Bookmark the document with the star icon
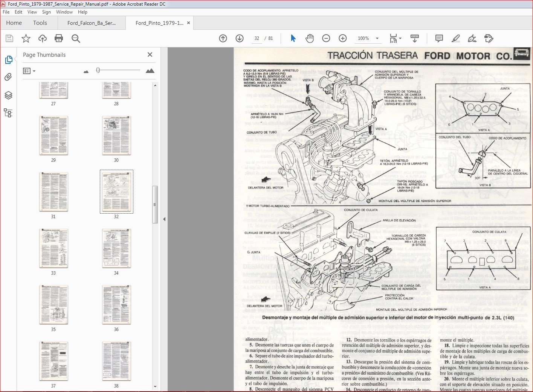This screenshot has width=533, height=392. coord(26,38)
